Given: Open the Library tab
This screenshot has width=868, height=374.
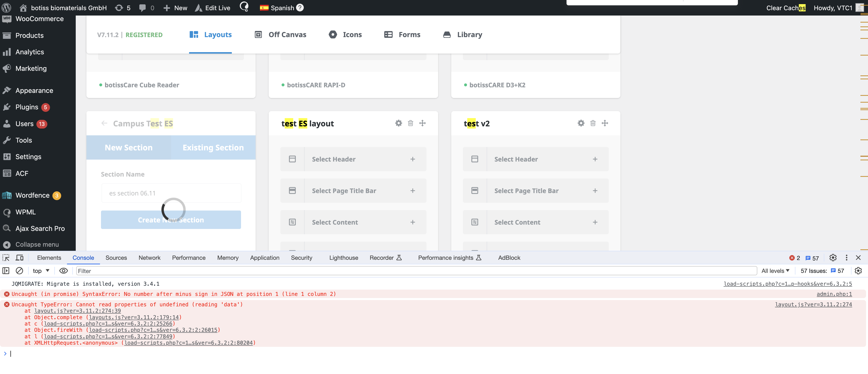Looking at the screenshot, I should tap(463, 34).
